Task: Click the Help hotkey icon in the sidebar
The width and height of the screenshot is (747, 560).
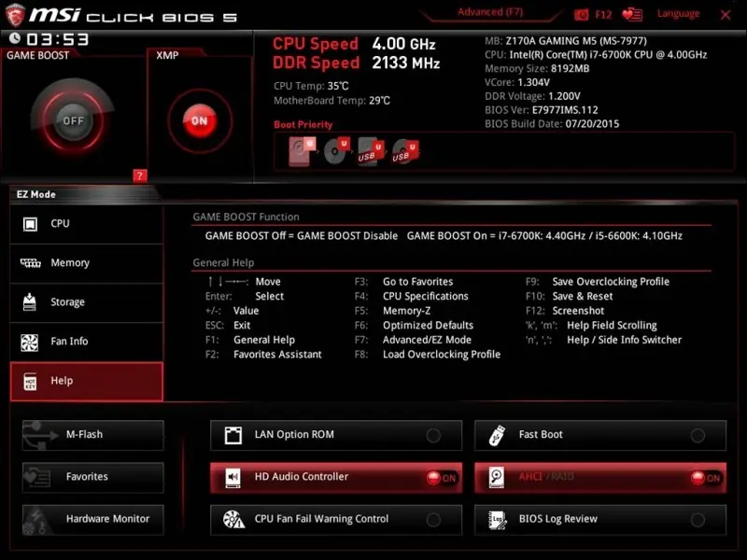Action: point(30,382)
